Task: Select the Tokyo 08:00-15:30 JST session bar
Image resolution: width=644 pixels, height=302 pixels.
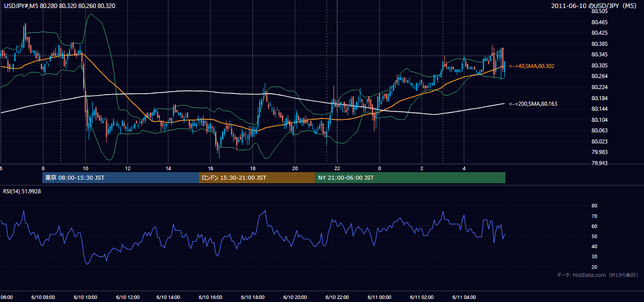Action: point(121,178)
